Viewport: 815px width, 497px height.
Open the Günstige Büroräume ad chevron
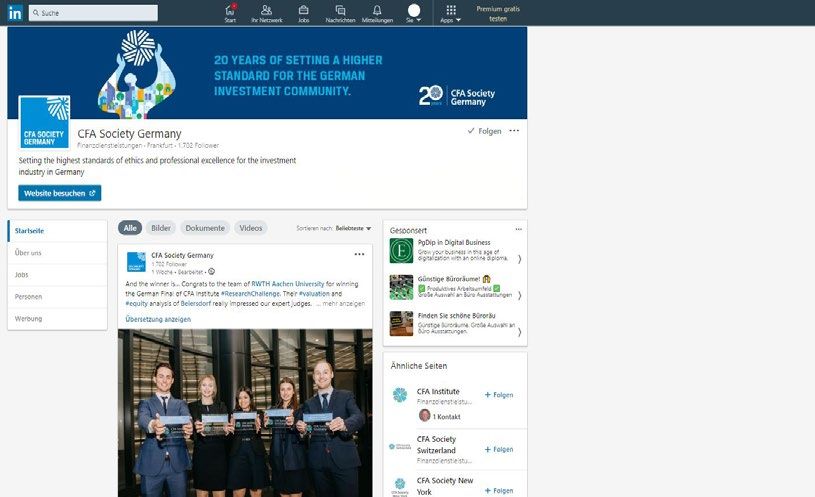(519, 295)
